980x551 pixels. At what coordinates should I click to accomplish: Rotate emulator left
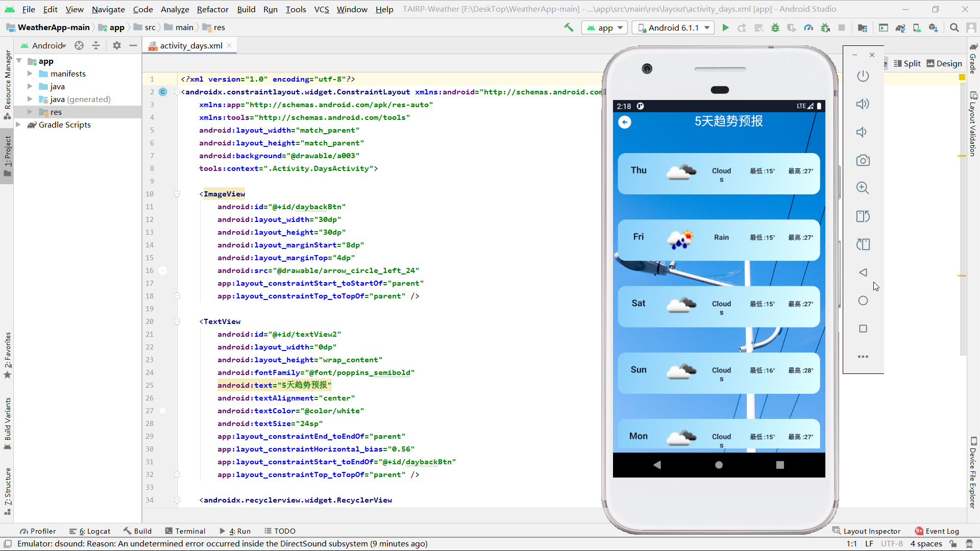863,216
